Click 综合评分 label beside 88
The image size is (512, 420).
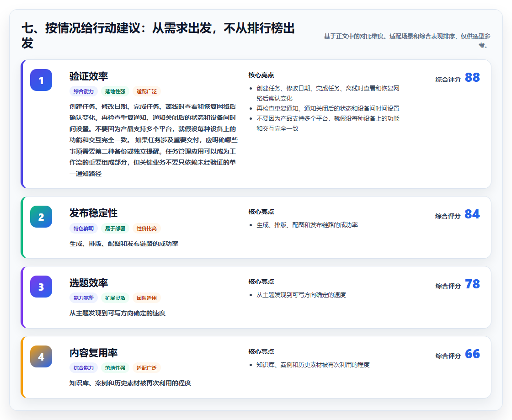(x=448, y=80)
